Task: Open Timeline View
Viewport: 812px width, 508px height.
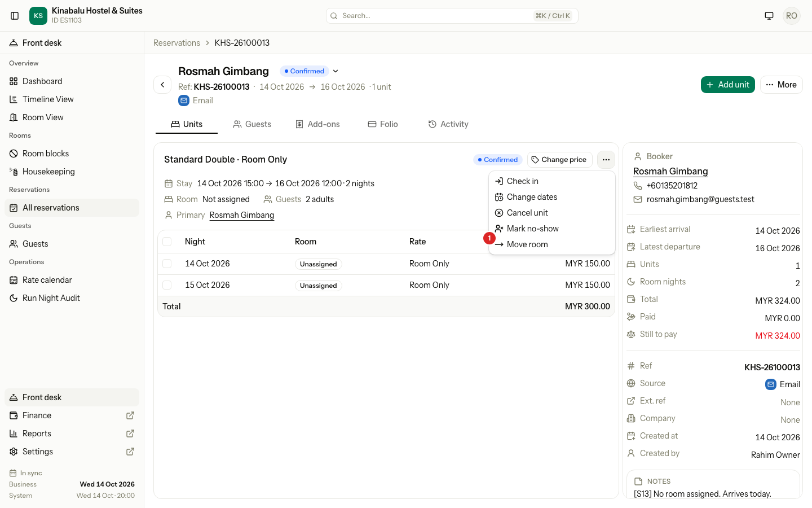Action: click(72, 99)
